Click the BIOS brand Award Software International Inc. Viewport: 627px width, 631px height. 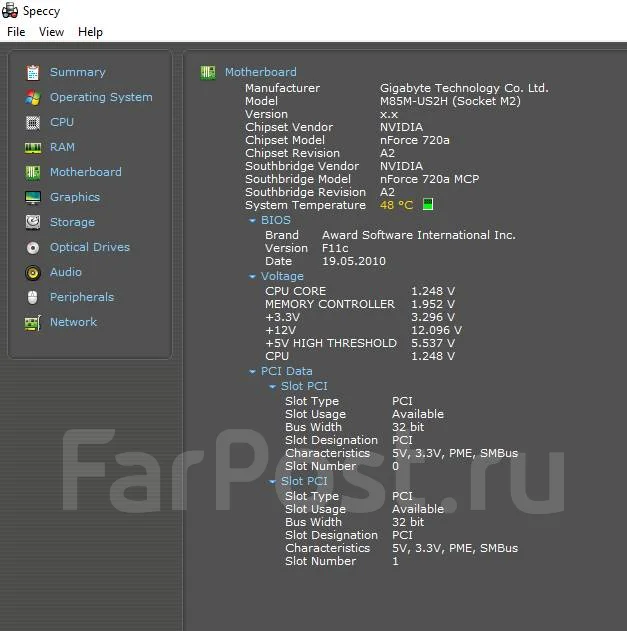419,235
